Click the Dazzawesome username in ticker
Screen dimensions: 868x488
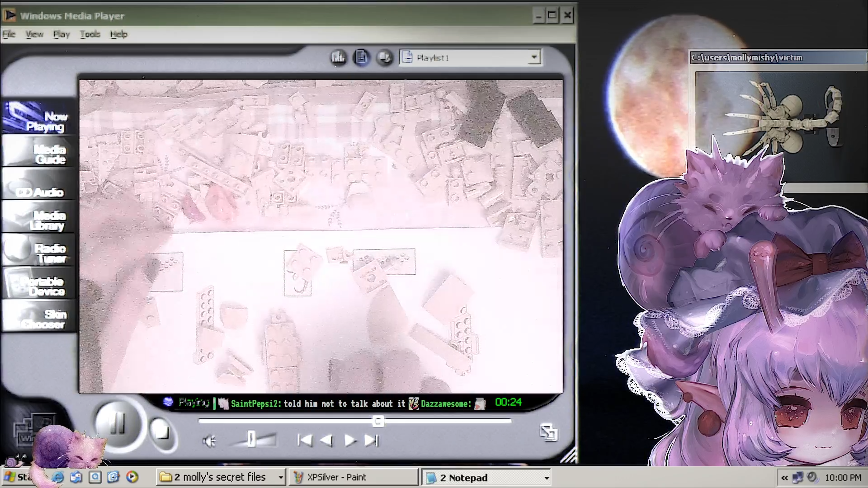(446, 404)
